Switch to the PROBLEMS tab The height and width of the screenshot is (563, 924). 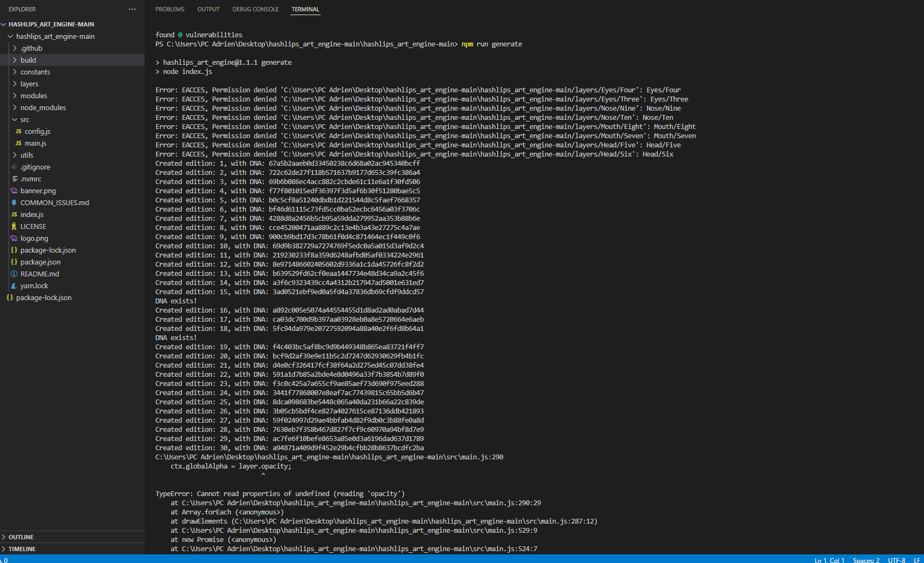(169, 9)
